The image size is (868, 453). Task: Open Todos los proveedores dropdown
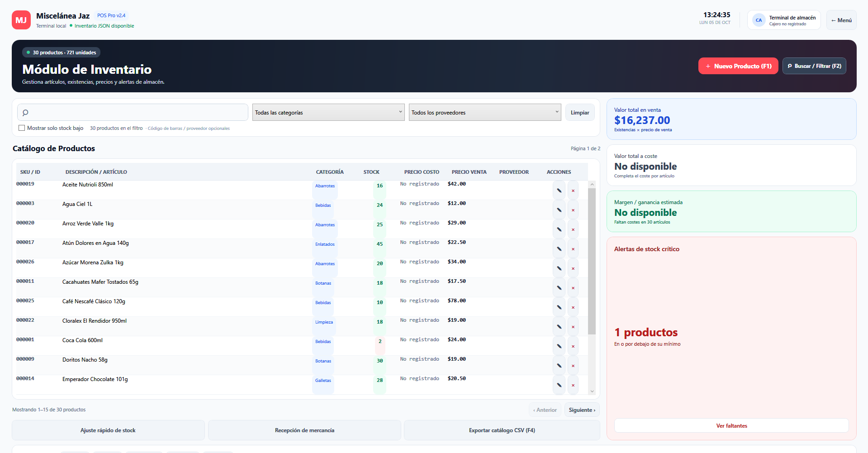(x=485, y=112)
